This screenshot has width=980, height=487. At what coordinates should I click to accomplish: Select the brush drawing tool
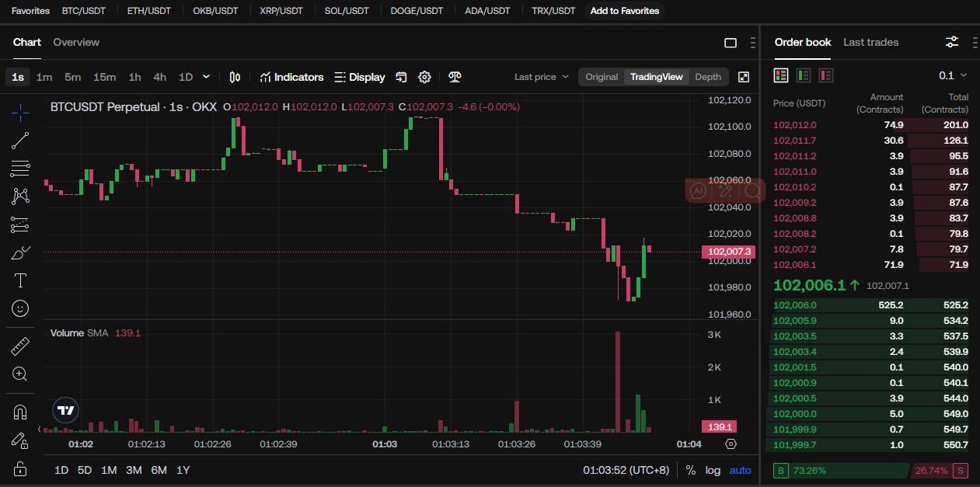point(21,253)
